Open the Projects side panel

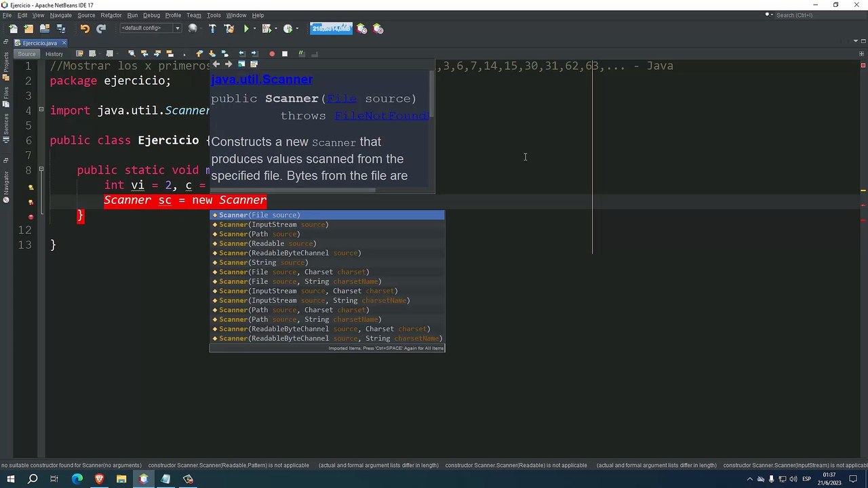(x=6, y=66)
